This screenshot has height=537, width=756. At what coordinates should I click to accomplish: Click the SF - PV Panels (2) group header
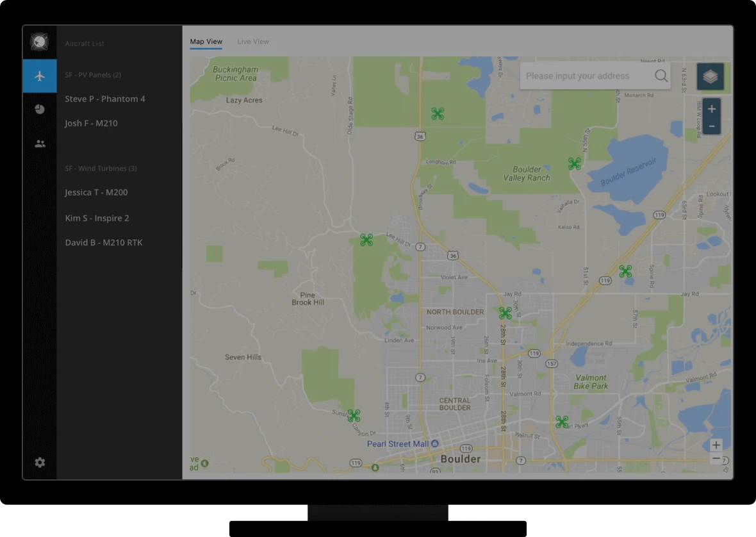pyautogui.click(x=93, y=75)
